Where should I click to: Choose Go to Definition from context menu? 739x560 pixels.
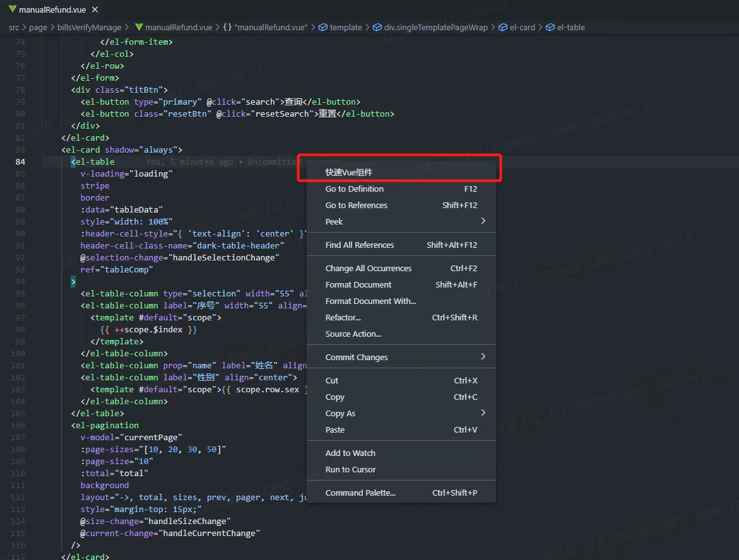401,189
